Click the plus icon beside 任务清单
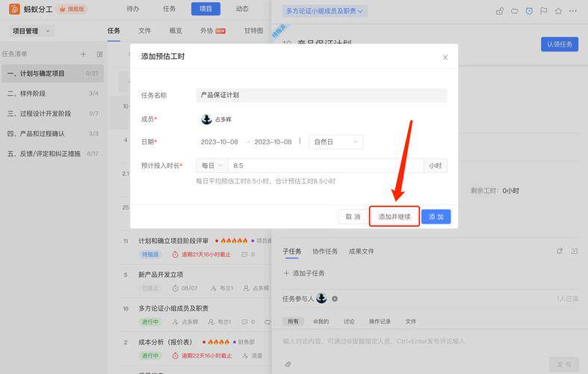Image resolution: width=588 pixels, height=374 pixels. click(x=83, y=54)
